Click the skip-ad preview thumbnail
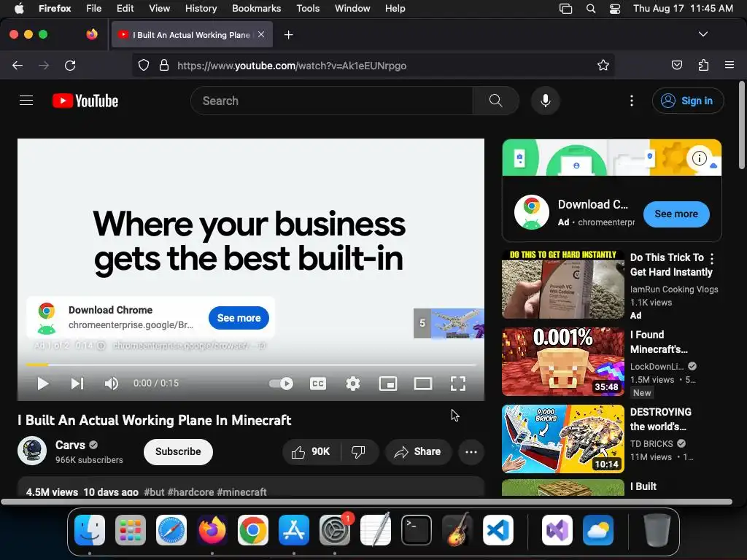 [449, 323]
